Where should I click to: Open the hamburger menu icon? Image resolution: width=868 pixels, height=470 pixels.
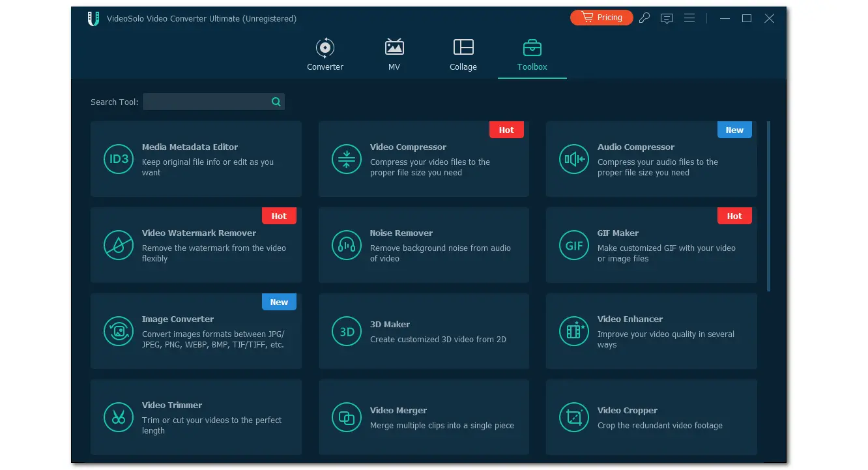pyautogui.click(x=689, y=18)
